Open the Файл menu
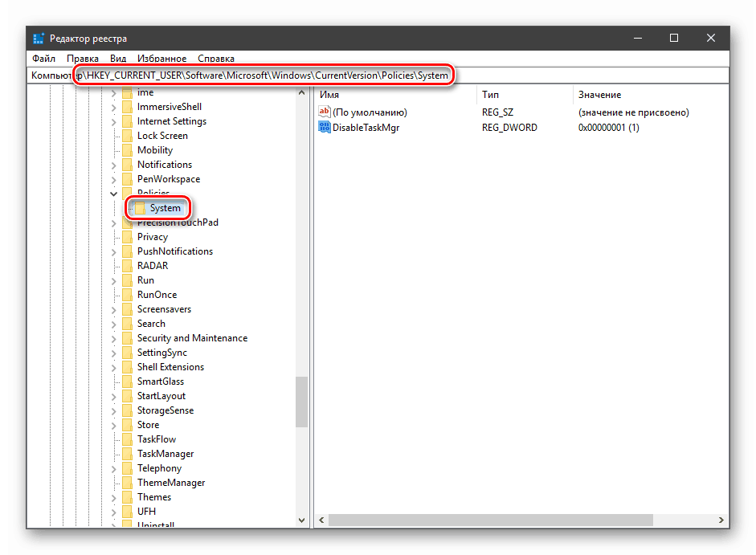 click(43, 59)
